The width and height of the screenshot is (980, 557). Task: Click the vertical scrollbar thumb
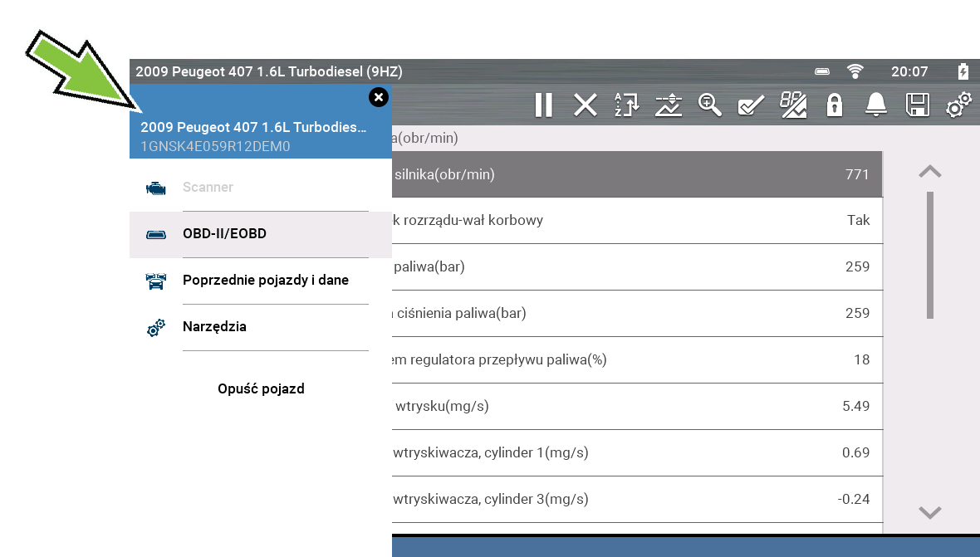(930, 255)
